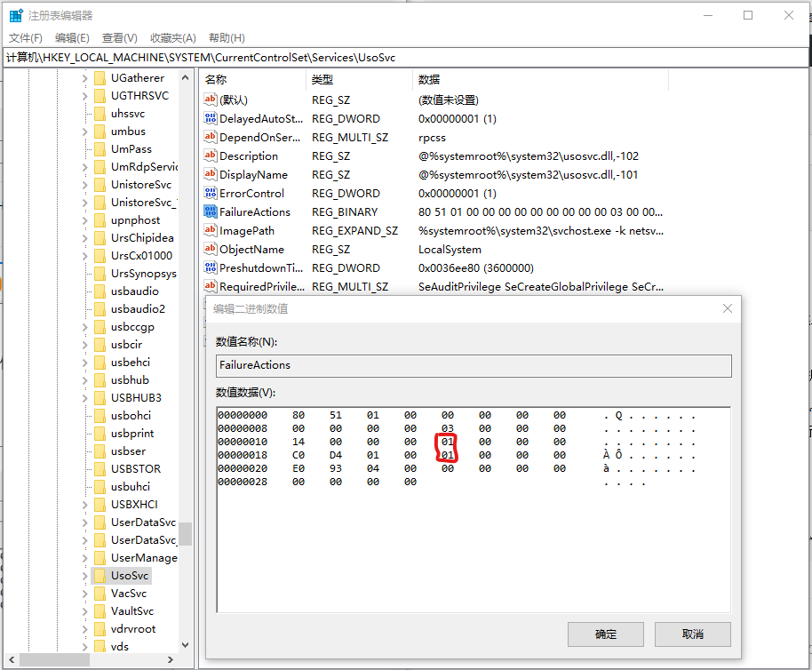Cancel the binary edit with 取消
Viewport: 812px width, 670px height.
692,634
